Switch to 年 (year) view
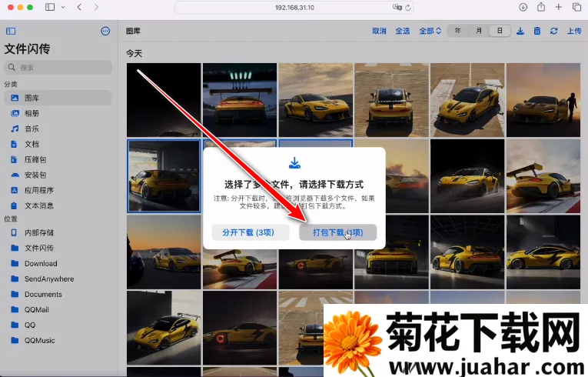Screen dimensions: 588x377 pos(458,31)
